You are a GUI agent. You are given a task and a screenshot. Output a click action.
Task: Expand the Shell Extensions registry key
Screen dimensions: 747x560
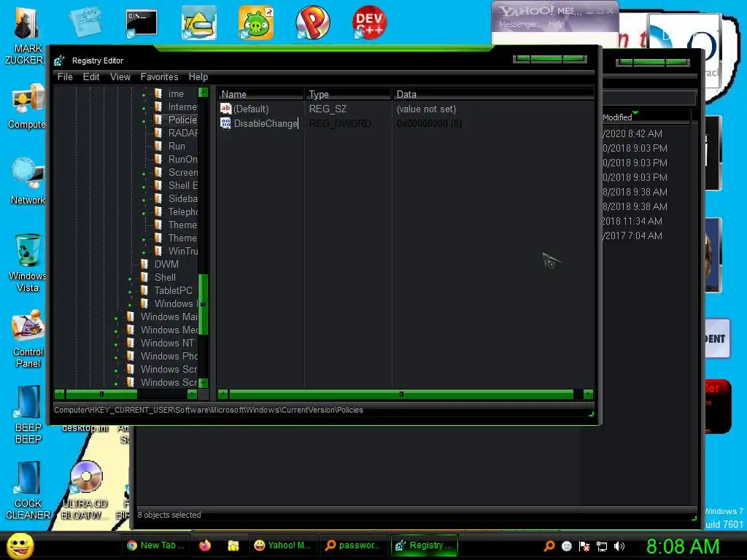coord(144,187)
